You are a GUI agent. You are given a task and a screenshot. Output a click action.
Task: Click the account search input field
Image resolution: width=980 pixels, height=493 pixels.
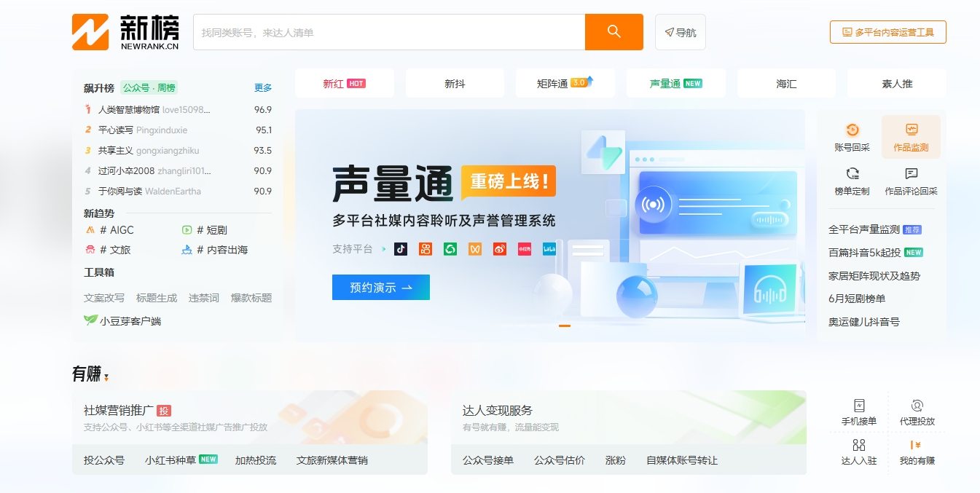click(x=388, y=32)
